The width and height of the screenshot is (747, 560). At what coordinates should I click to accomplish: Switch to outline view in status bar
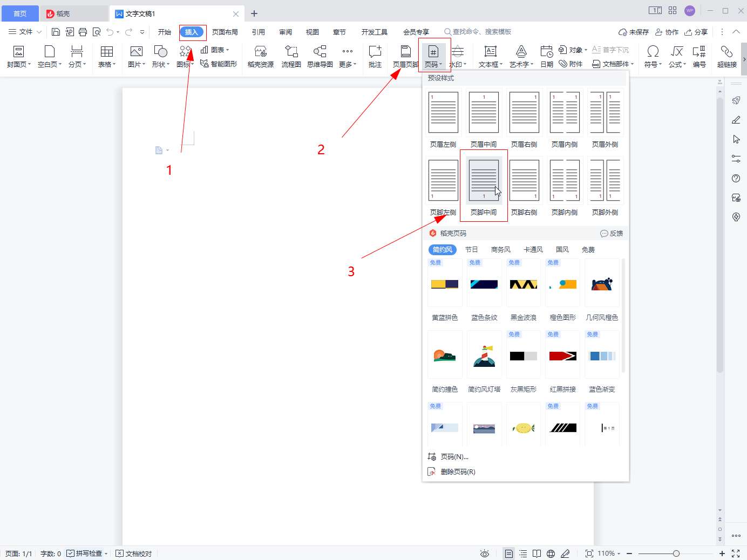(523, 554)
